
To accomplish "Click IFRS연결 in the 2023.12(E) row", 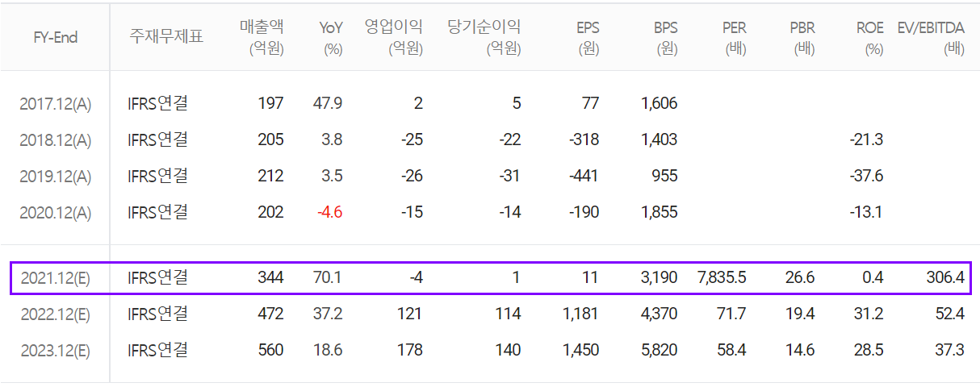I will pyautogui.click(x=158, y=350).
